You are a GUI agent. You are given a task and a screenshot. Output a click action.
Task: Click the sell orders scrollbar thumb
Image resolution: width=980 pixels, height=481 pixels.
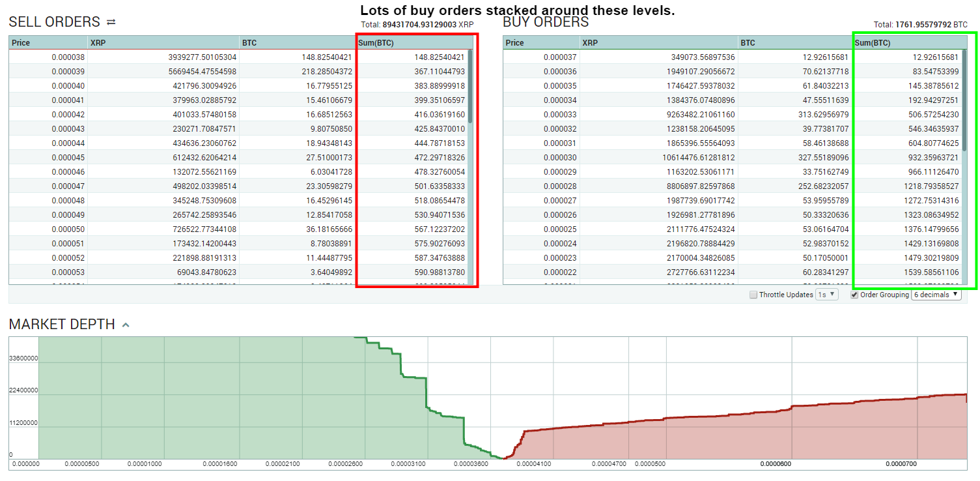[x=470, y=86]
